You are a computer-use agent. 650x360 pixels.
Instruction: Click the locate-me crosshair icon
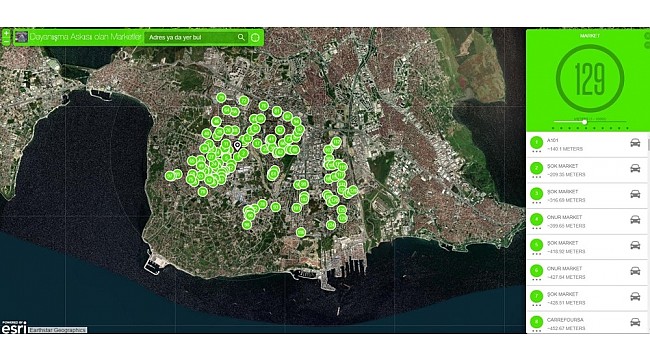[255, 37]
